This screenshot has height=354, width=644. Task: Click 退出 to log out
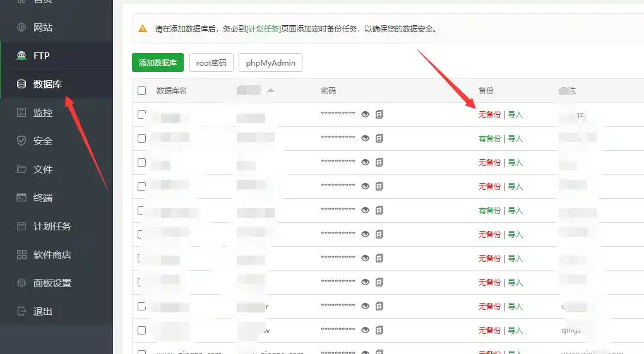[42, 312]
